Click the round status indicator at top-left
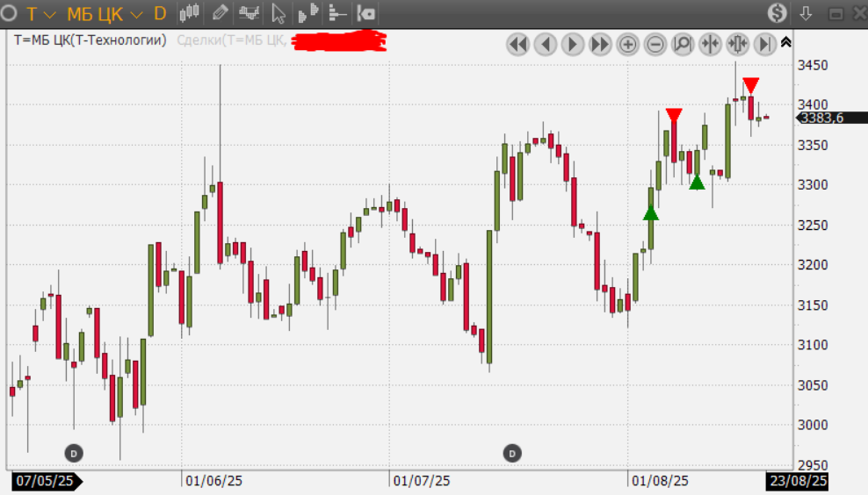This screenshot has height=495, width=868. [x=10, y=13]
